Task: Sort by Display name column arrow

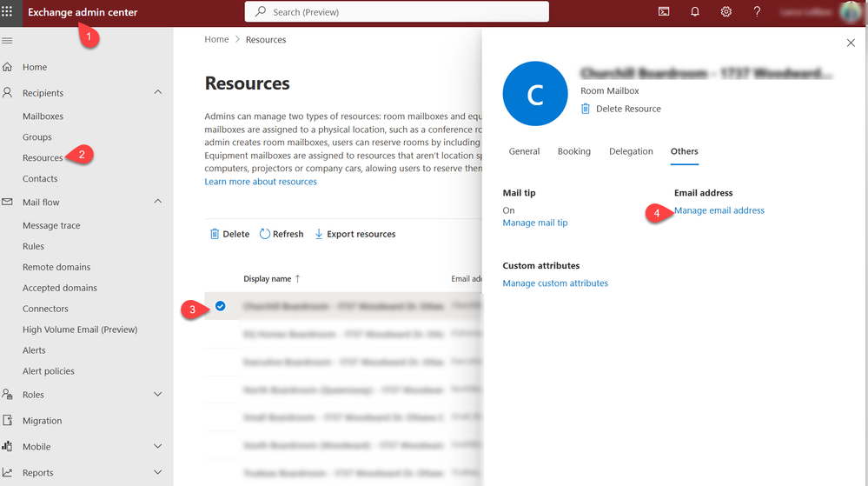Action: (x=297, y=279)
